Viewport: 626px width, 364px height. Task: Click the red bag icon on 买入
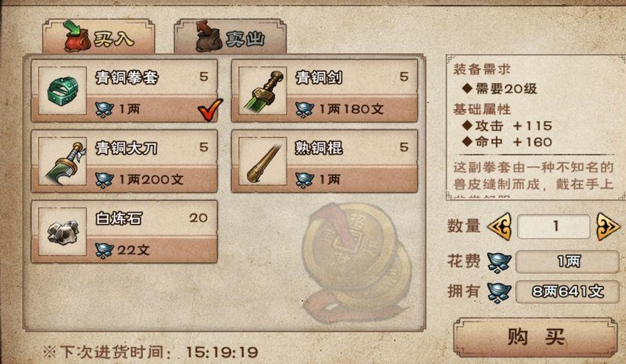click(x=77, y=36)
